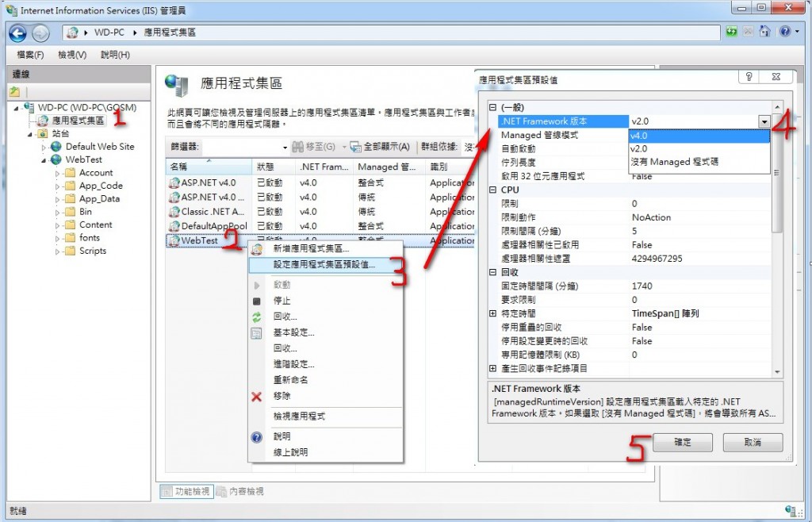Viewport: 812px width, 522px height.
Task: Click 移至(G) toolbar button
Action: coord(314,147)
